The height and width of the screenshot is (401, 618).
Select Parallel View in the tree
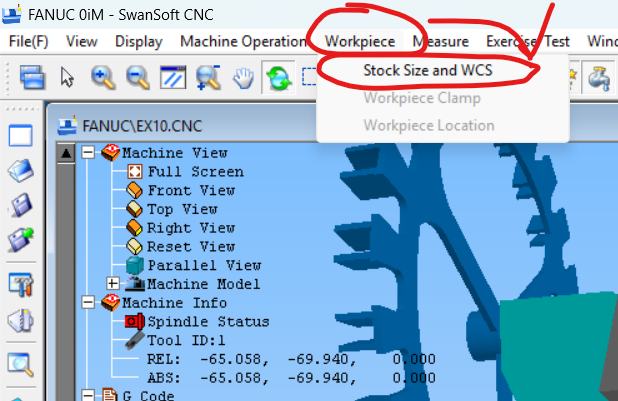pos(204,265)
